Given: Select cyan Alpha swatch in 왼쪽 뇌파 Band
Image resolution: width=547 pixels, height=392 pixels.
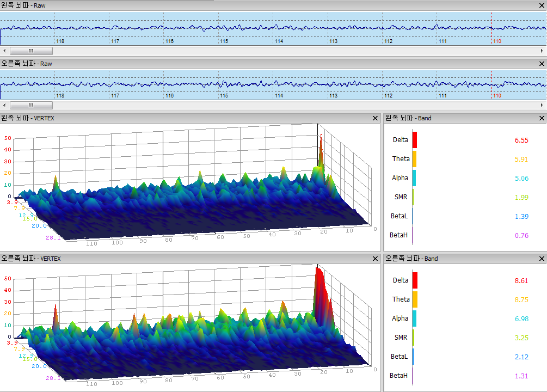Looking at the screenshot, I should click(414, 178).
